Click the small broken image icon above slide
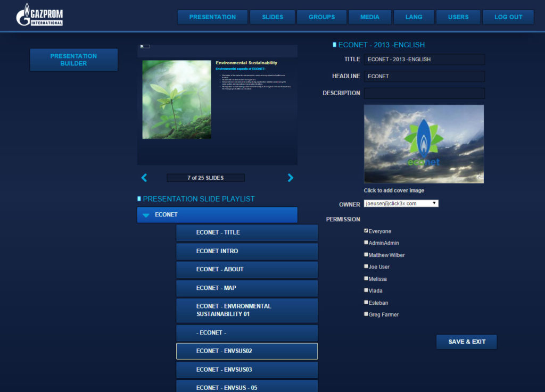The width and height of the screenshot is (545, 392). pyautogui.click(x=145, y=47)
